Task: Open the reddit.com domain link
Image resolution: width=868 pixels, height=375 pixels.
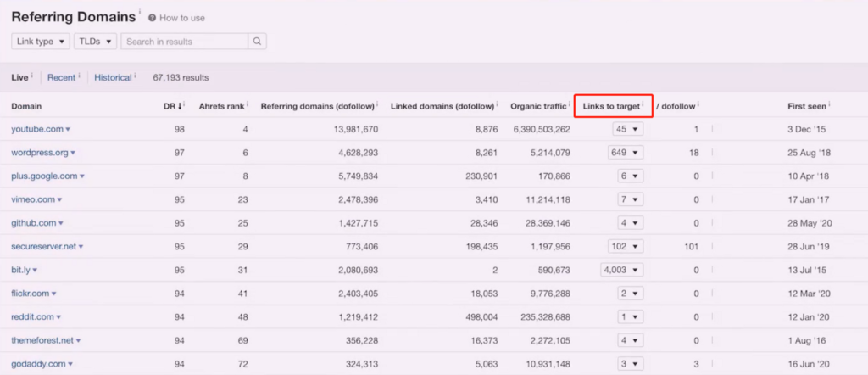Action: 33,316
